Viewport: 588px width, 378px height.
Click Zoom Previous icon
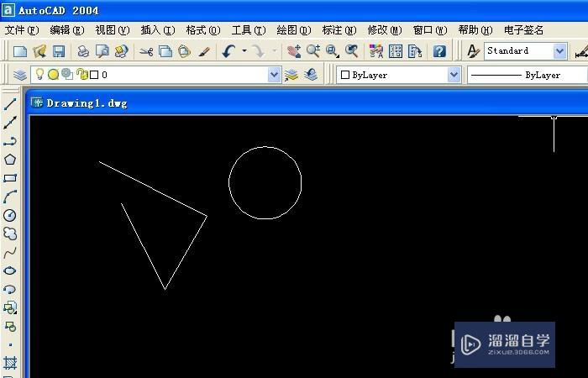(352, 51)
